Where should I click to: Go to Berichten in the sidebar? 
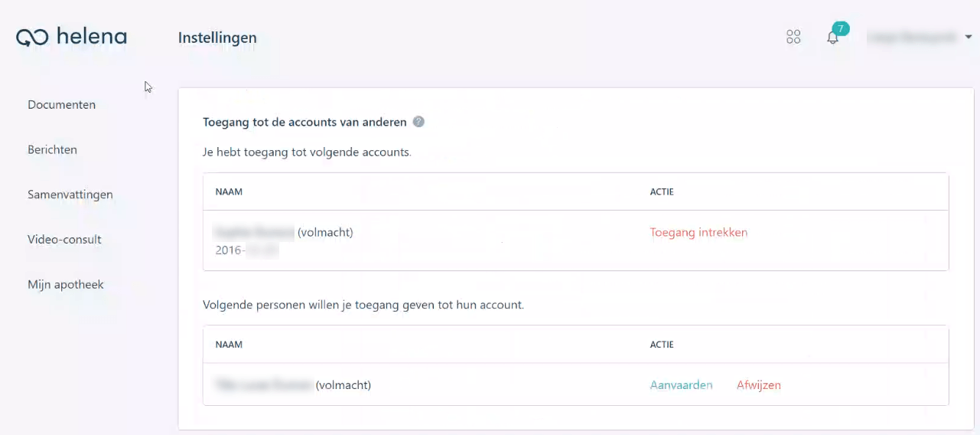(x=52, y=150)
